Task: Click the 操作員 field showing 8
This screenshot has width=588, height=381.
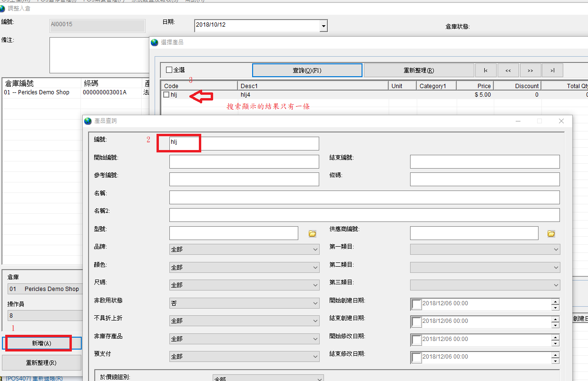Action: (45, 315)
